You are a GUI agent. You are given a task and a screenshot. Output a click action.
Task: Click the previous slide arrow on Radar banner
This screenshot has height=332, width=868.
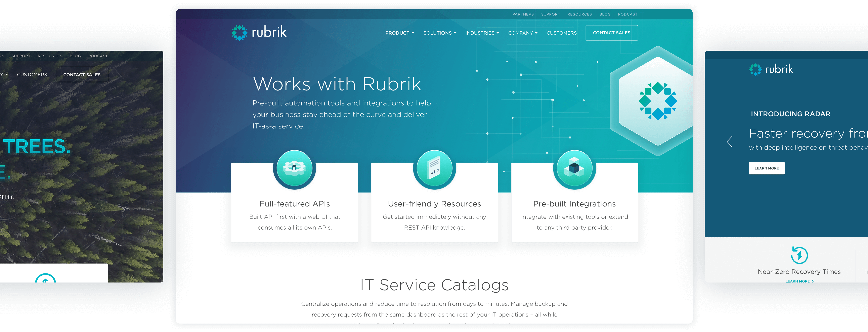tap(730, 141)
